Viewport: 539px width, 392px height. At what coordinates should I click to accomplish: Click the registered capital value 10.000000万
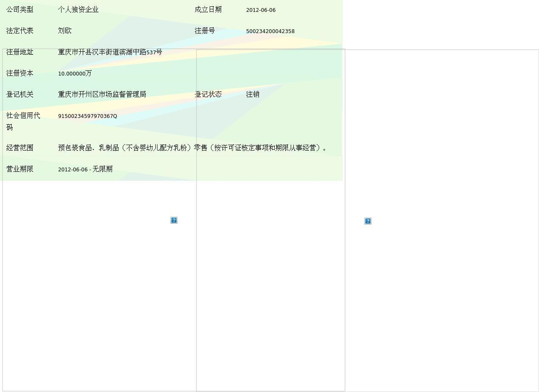75,73
